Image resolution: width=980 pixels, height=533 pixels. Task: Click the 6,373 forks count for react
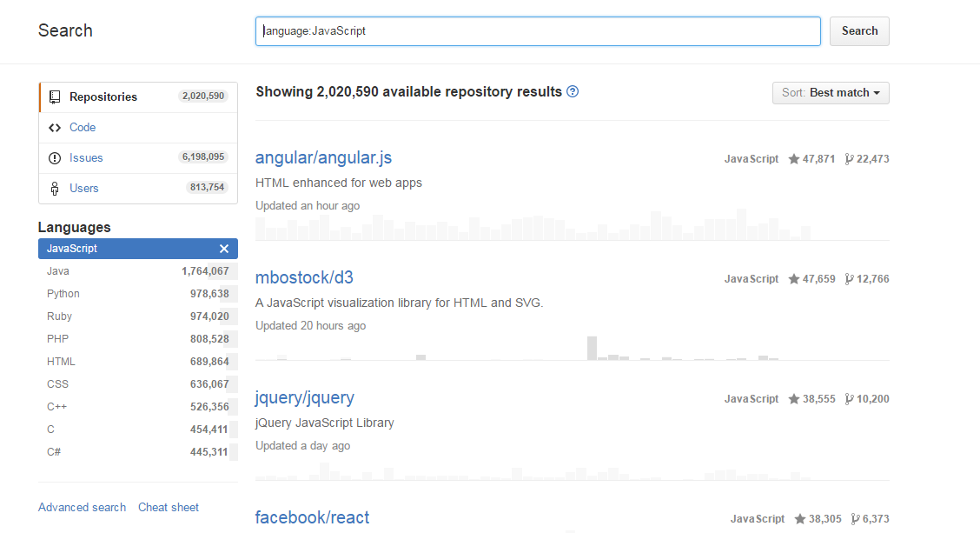876,519
